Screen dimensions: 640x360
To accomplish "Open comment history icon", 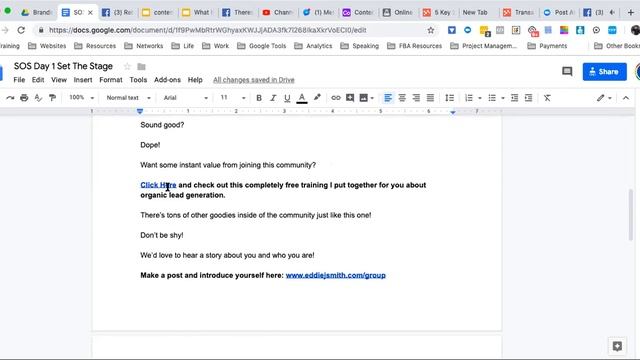I will pos(567,72).
